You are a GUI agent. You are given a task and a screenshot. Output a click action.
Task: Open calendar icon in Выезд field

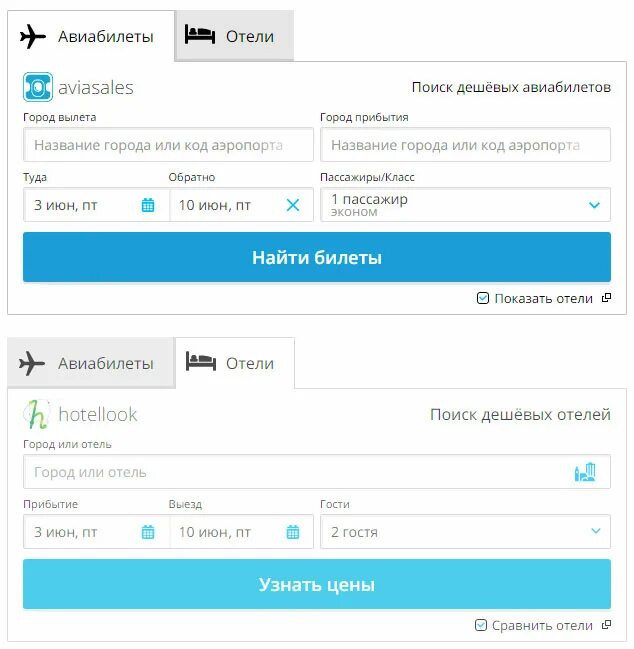pyautogui.click(x=293, y=532)
